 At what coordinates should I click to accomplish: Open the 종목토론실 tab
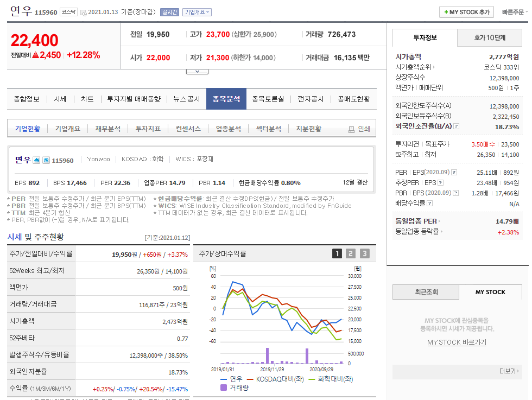pyautogui.click(x=268, y=99)
